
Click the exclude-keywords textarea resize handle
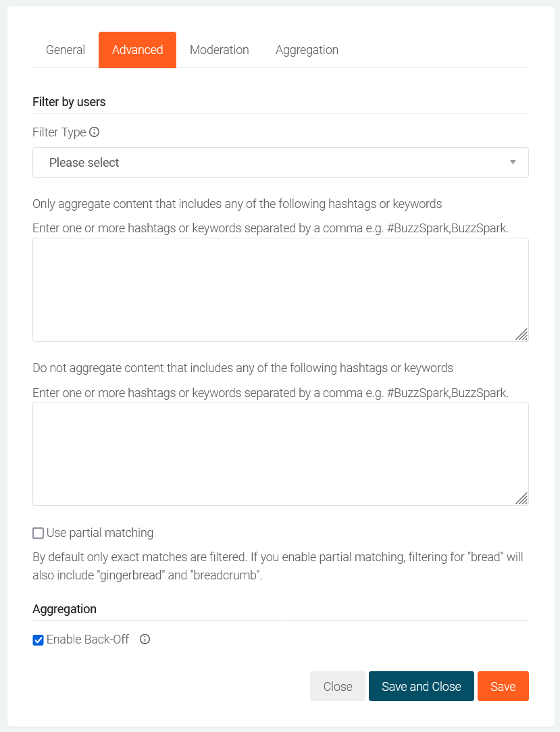point(521,498)
